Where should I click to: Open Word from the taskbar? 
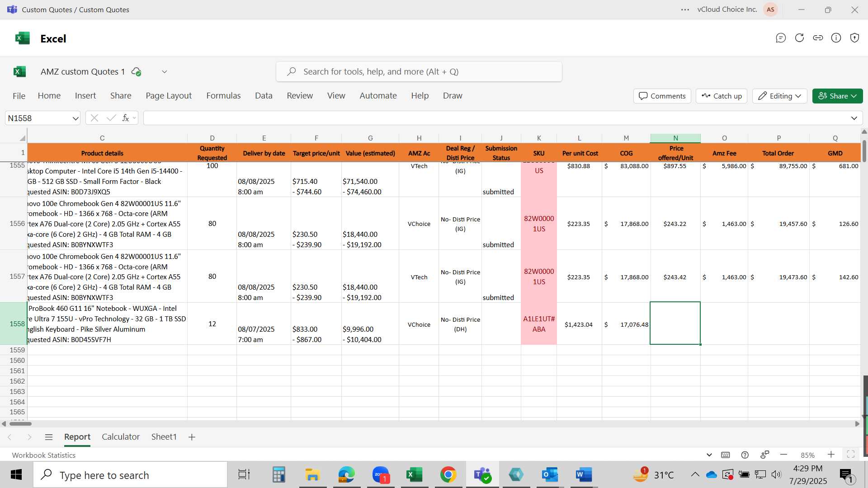click(x=584, y=474)
